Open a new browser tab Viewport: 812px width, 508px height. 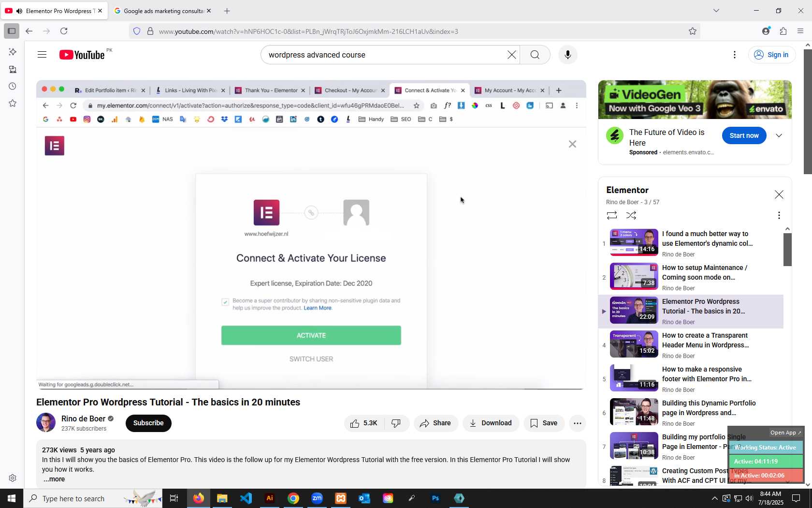click(227, 11)
